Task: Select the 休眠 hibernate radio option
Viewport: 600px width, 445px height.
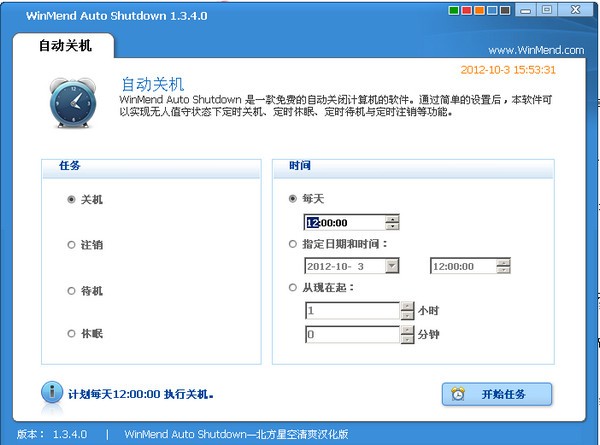Action: coord(85,333)
